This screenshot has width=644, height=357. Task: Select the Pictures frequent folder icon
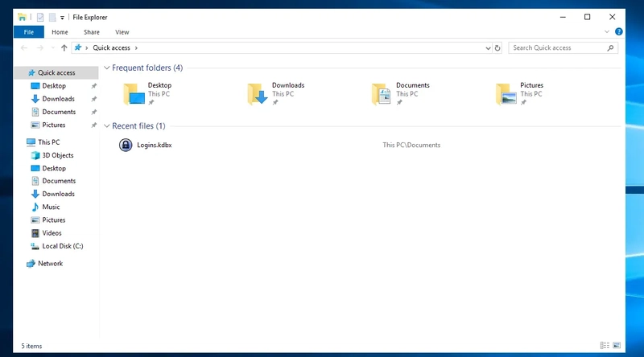coord(506,94)
